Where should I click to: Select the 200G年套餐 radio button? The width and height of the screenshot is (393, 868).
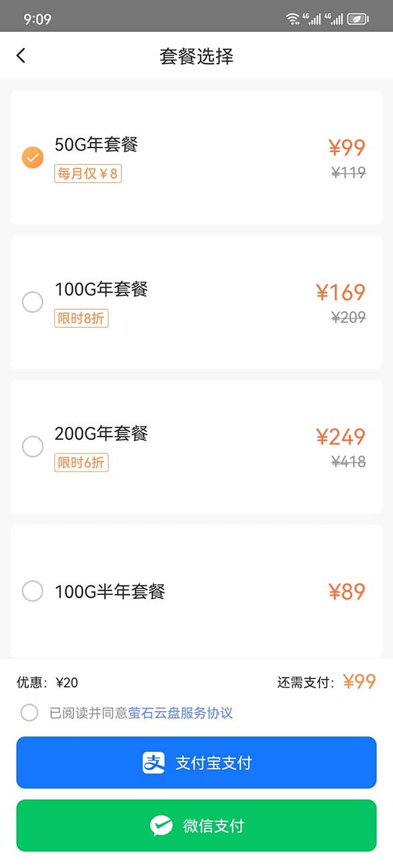[x=33, y=447]
